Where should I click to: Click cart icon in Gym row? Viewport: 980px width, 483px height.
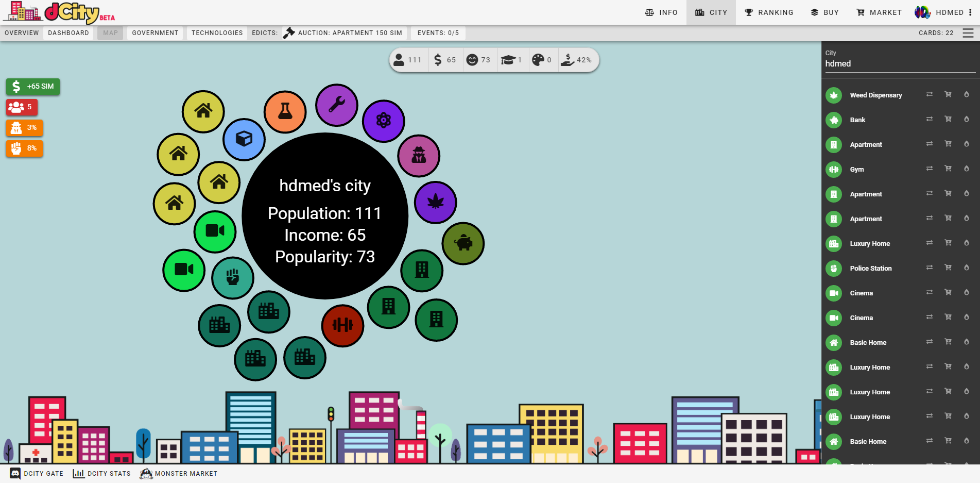click(948, 169)
